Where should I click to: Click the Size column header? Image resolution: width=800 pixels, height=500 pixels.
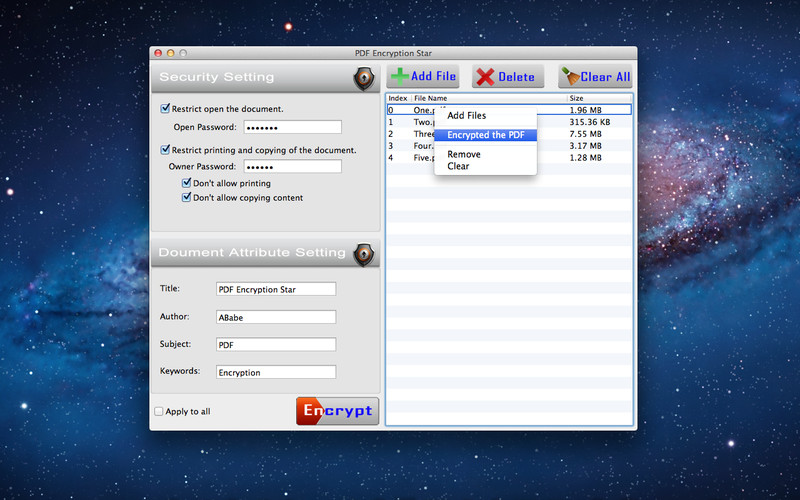tap(576, 98)
